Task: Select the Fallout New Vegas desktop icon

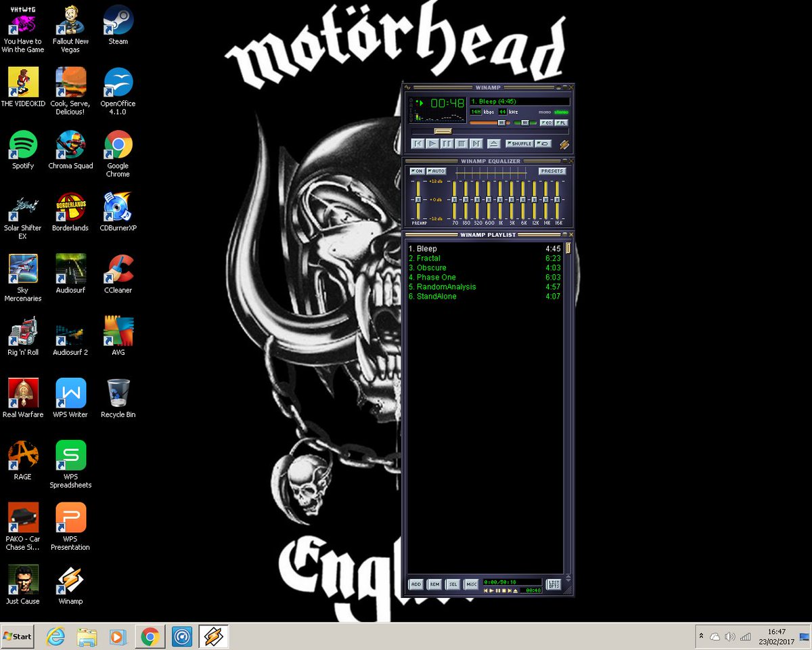Action: click(70, 30)
